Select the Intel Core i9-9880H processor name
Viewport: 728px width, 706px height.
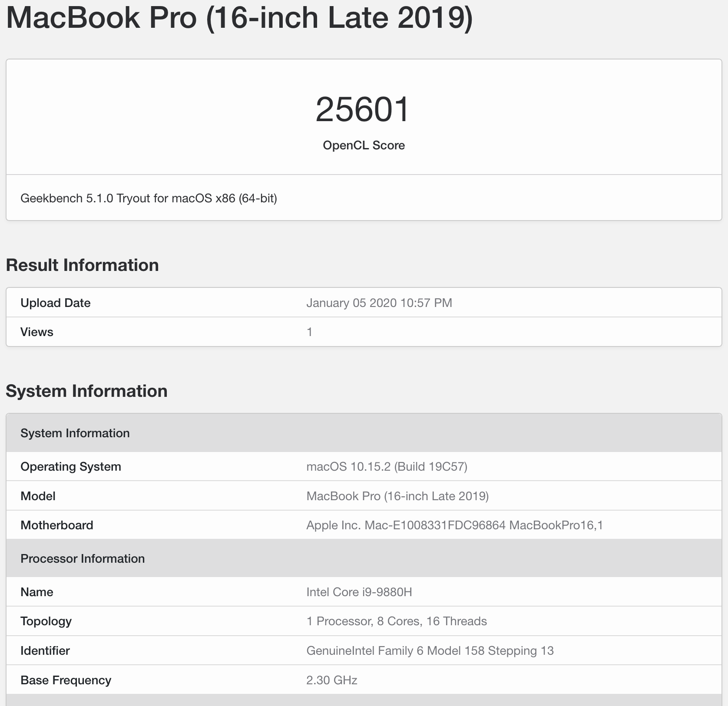point(360,592)
